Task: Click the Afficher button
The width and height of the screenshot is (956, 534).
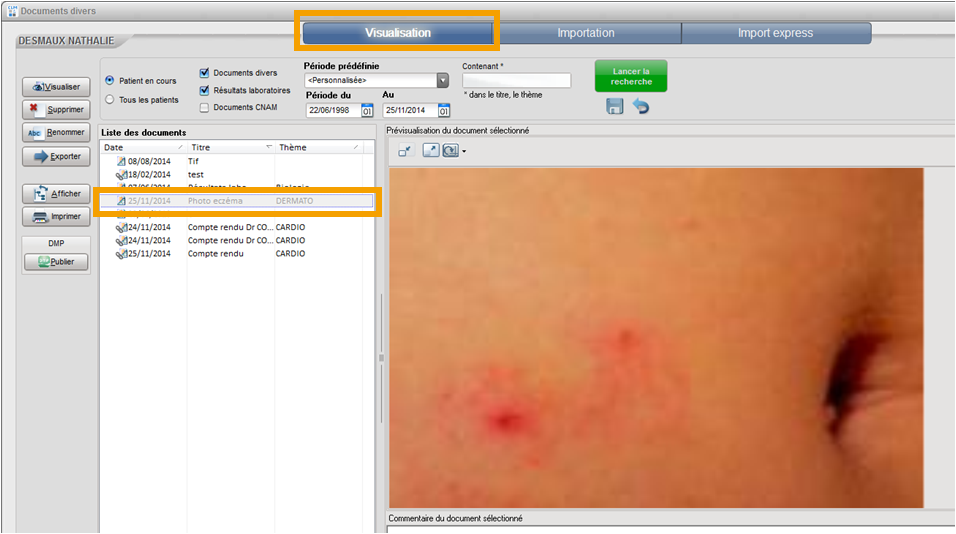Action: (x=56, y=193)
